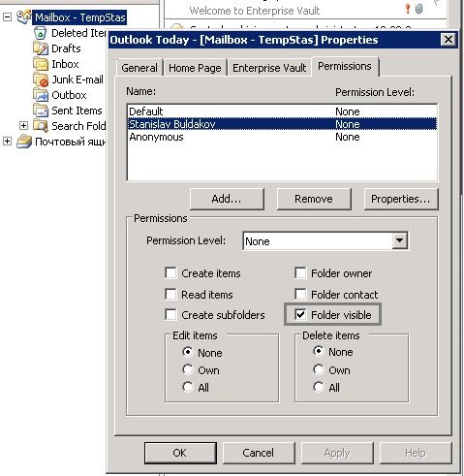Screen dimensions: 464x476
Task: Click the Properties... button
Action: tap(401, 199)
